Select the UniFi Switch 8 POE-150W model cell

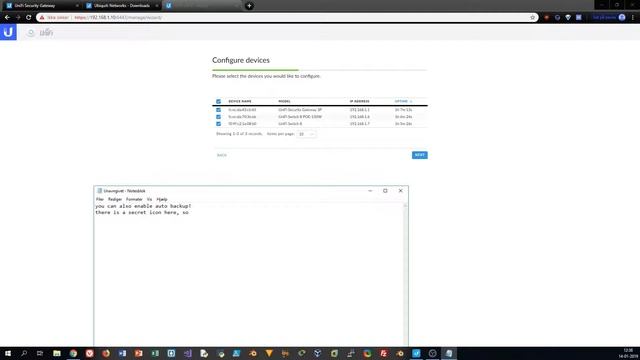300,117
